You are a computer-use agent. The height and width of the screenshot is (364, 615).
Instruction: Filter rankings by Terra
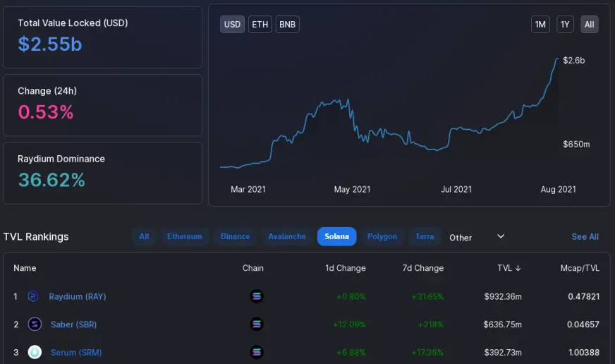pos(425,236)
